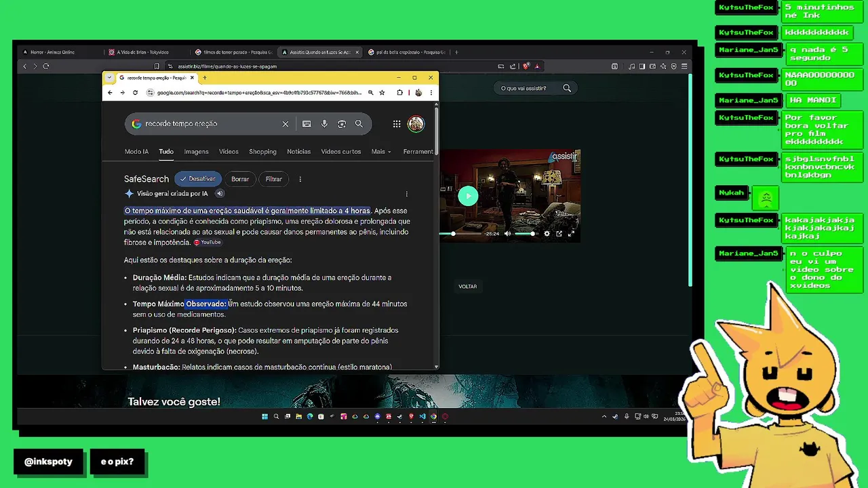Open Chrome extensions puzzle icon

pyautogui.click(x=399, y=93)
